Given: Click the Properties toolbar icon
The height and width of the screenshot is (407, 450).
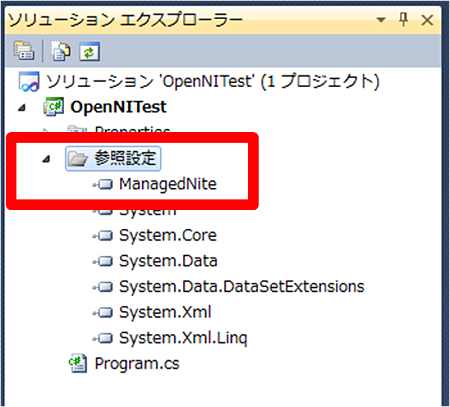Looking at the screenshot, I should (x=24, y=51).
